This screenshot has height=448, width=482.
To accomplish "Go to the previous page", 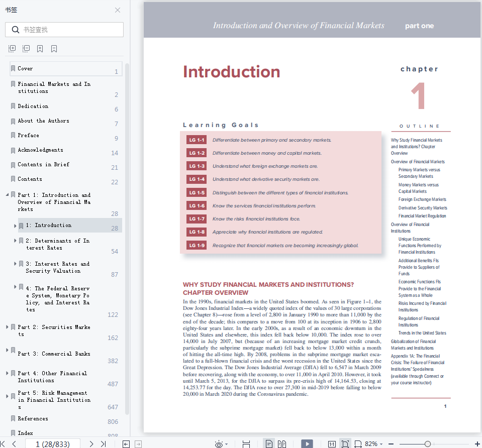I will (x=14, y=443).
